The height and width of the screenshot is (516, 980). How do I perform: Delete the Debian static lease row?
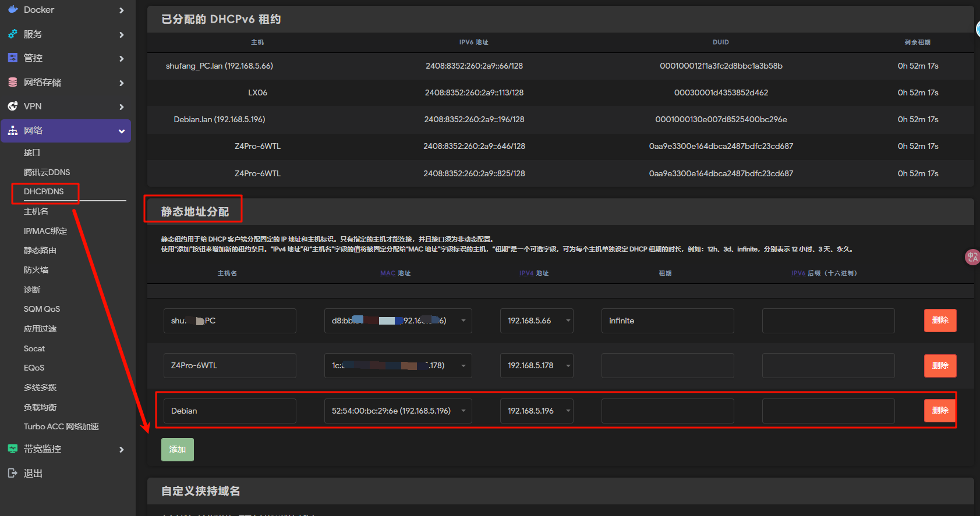(x=940, y=411)
